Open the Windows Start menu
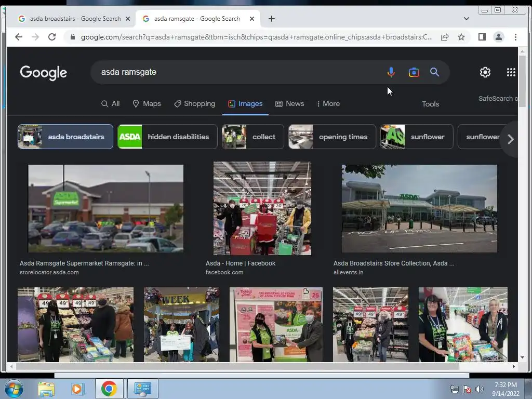Image resolution: width=532 pixels, height=399 pixels. pyautogui.click(x=14, y=389)
